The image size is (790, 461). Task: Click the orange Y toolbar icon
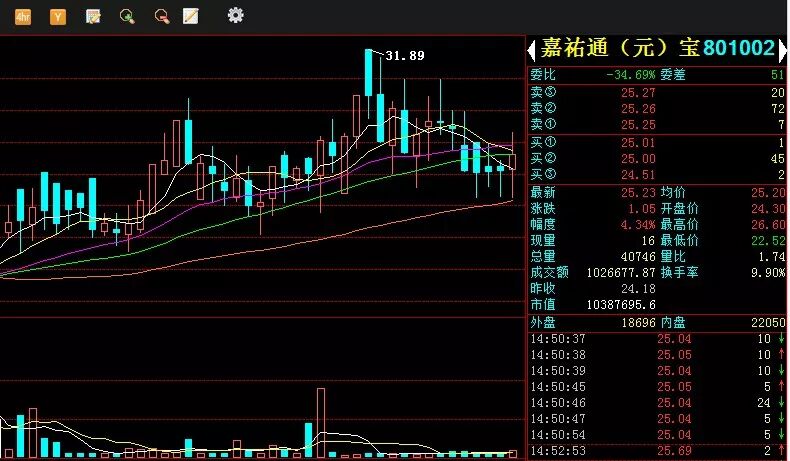(x=57, y=17)
